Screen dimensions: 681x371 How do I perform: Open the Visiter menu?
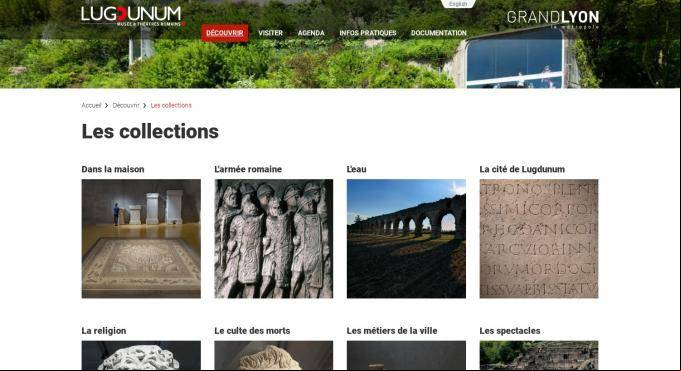(271, 33)
